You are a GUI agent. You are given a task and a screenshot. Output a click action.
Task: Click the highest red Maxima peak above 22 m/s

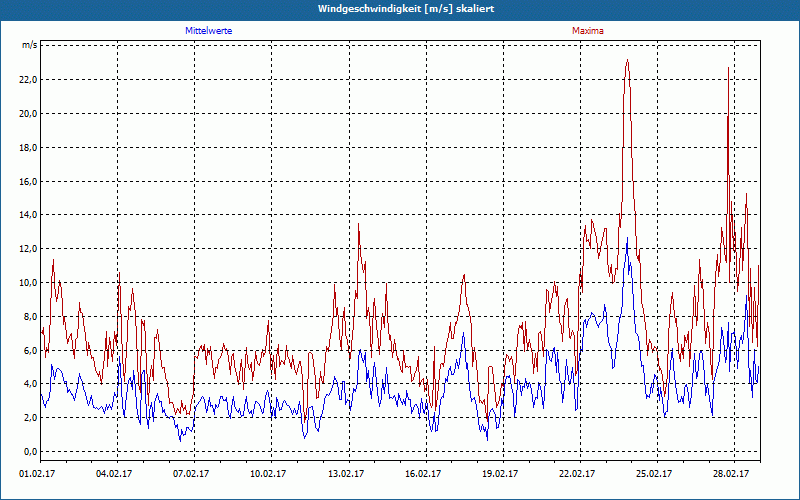click(628, 60)
